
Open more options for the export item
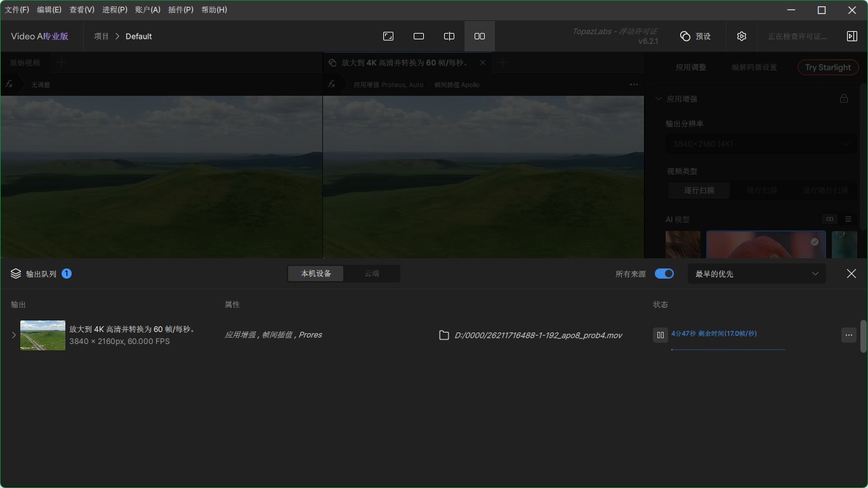click(848, 335)
